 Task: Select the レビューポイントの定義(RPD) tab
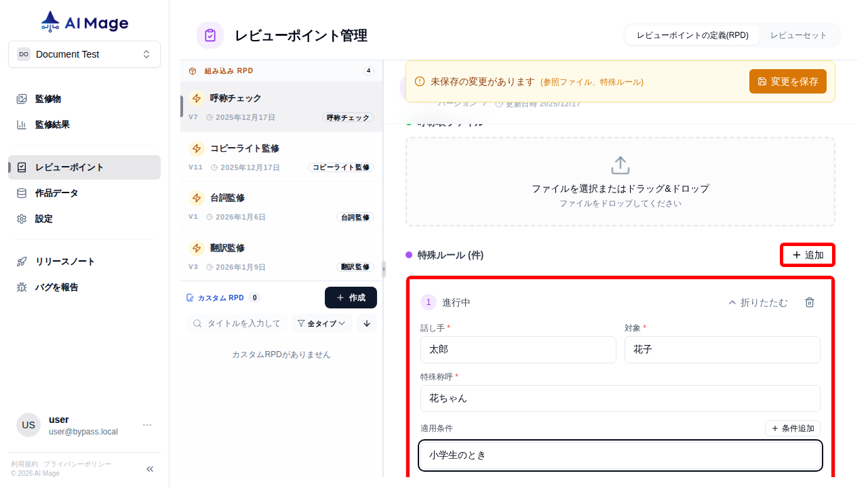point(692,35)
